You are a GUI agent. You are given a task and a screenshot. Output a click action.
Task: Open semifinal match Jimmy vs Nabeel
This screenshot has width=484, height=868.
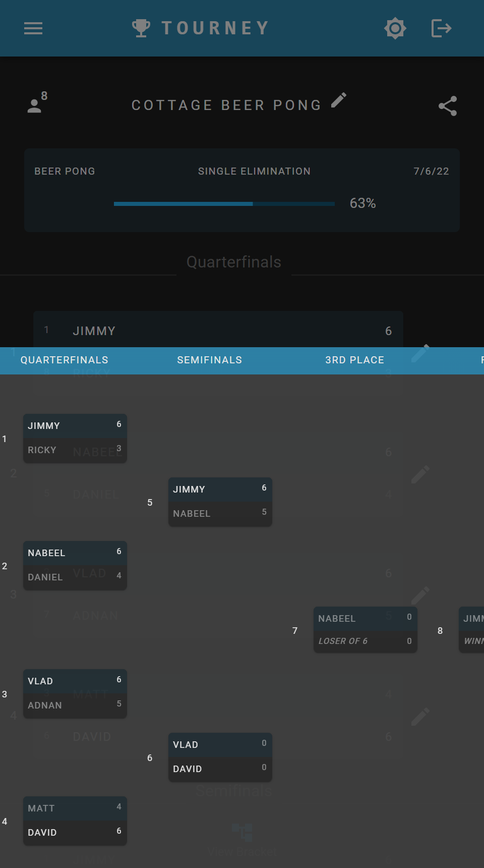[220, 502]
